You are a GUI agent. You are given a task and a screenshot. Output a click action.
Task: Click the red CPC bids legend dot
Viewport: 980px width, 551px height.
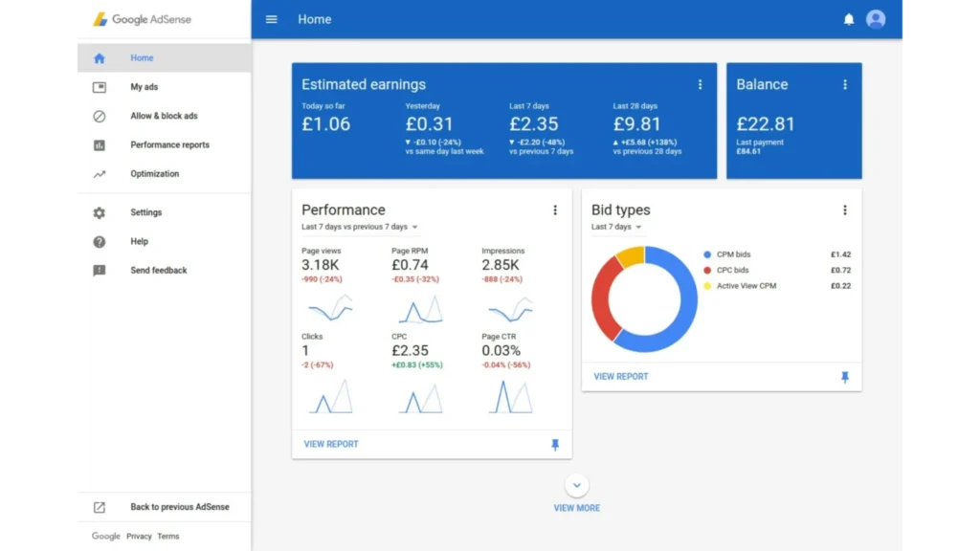707,271
